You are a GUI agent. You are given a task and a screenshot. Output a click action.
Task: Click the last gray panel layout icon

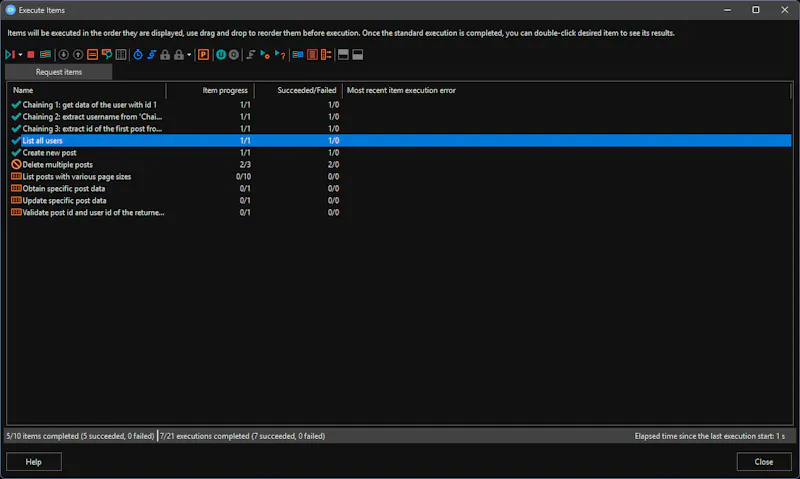(x=358, y=55)
